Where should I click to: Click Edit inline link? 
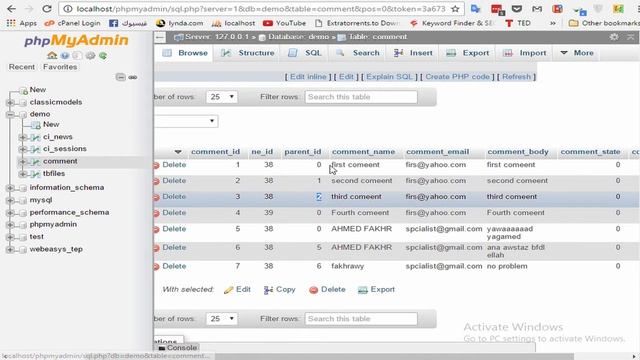click(308, 77)
